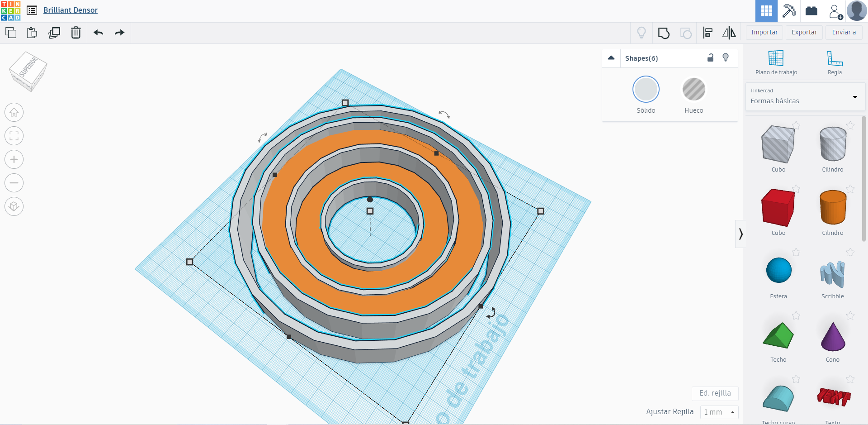Click the Exportar button

(804, 33)
